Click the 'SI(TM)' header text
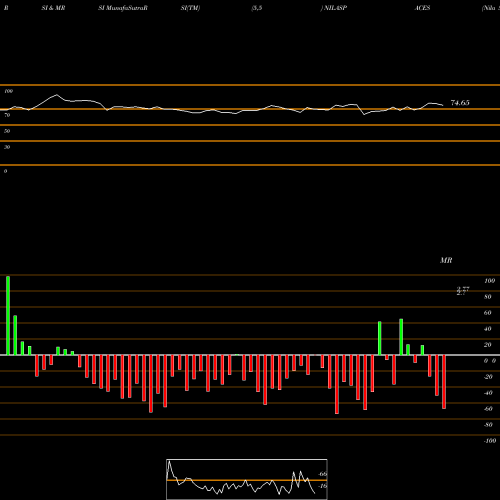This screenshot has width=500, height=500. click(x=190, y=8)
